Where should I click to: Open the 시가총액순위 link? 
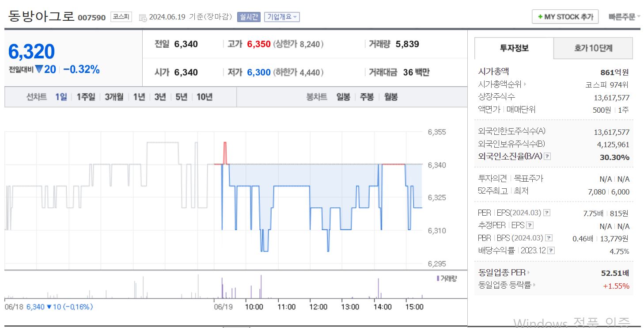click(x=500, y=84)
